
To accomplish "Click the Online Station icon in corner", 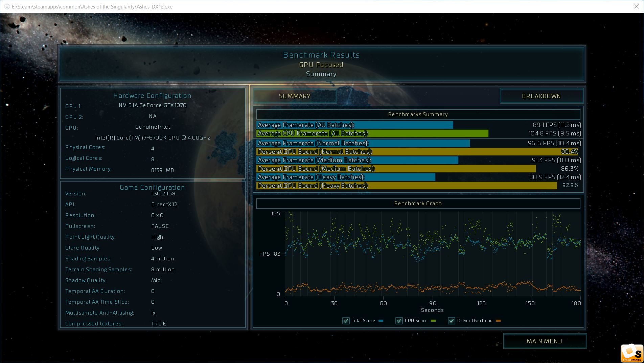I will pos(632,354).
